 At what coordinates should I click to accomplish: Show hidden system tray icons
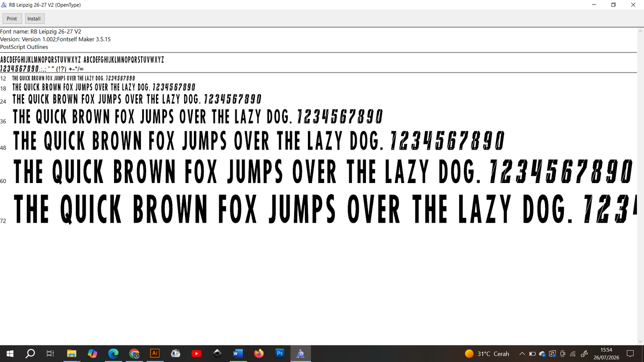(x=522, y=354)
